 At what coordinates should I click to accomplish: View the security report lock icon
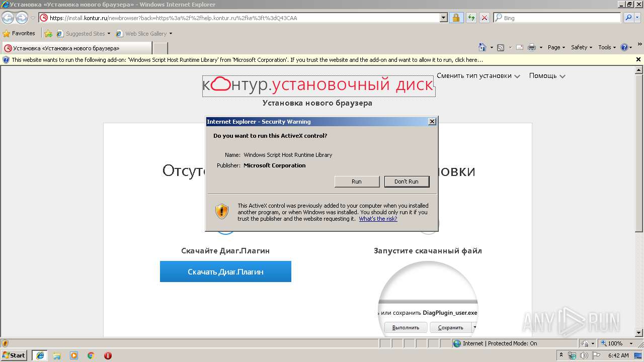tap(456, 18)
